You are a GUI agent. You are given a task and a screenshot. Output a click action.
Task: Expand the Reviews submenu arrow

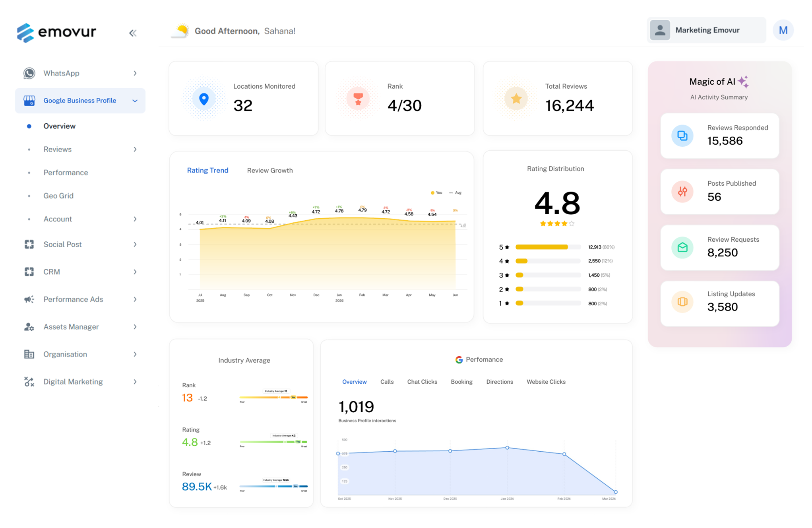click(x=135, y=149)
